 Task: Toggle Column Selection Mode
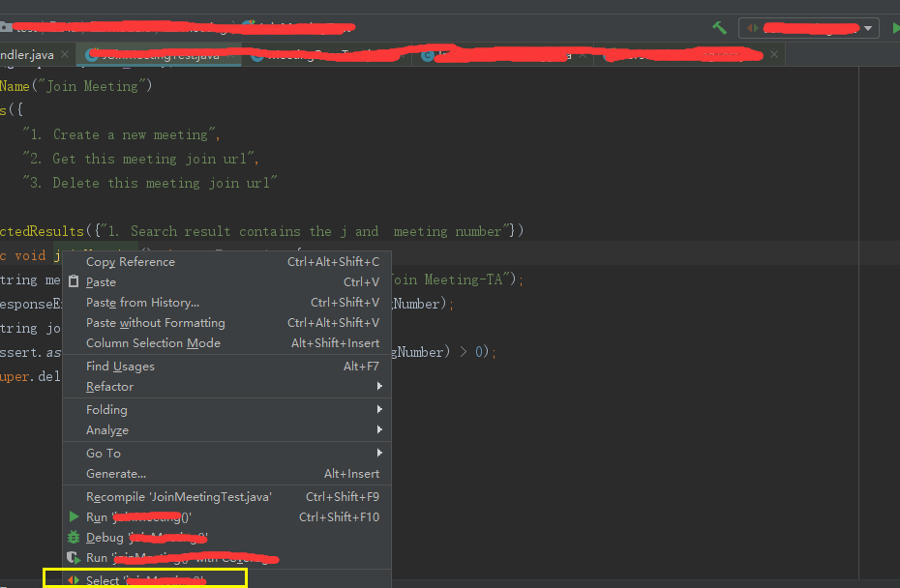226,343
